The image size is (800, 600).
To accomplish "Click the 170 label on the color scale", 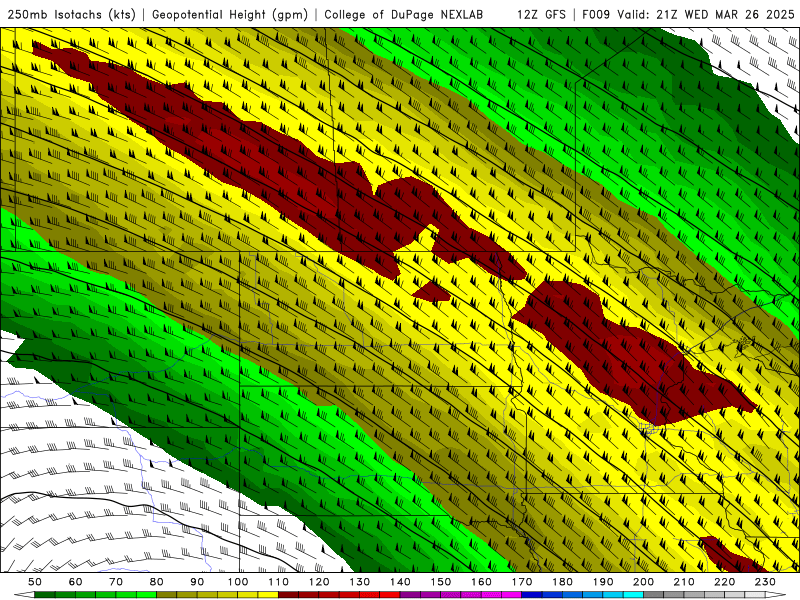I will pyautogui.click(x=522, y=582).
